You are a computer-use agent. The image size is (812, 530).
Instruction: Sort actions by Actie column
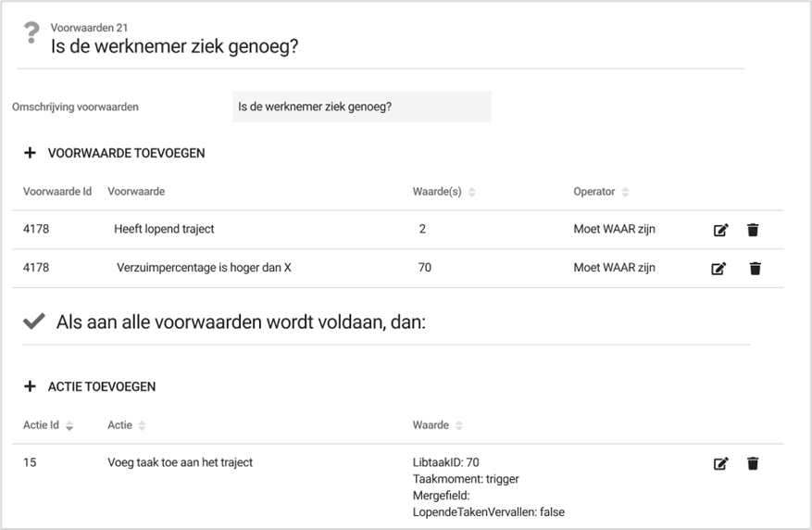(x=142, y=425)
